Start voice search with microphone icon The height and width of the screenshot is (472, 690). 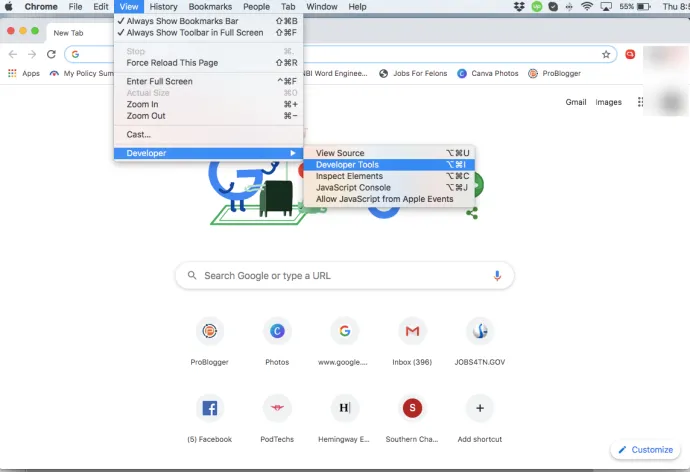point(497,276)
